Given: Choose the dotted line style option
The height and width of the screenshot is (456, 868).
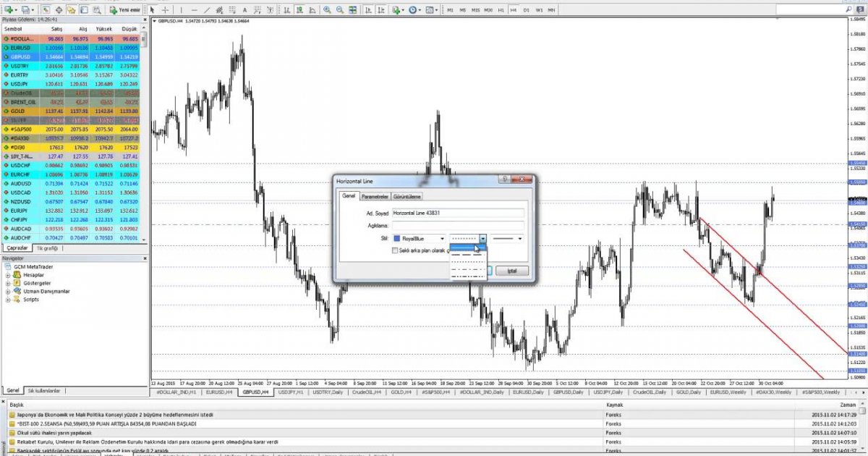Looking at the screenshot, I should tap(469, 261).
